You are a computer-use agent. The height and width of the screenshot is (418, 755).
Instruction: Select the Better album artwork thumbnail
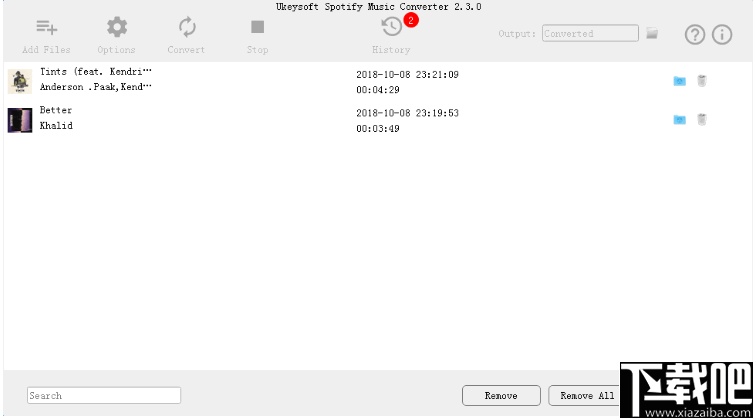coord(20,120)
